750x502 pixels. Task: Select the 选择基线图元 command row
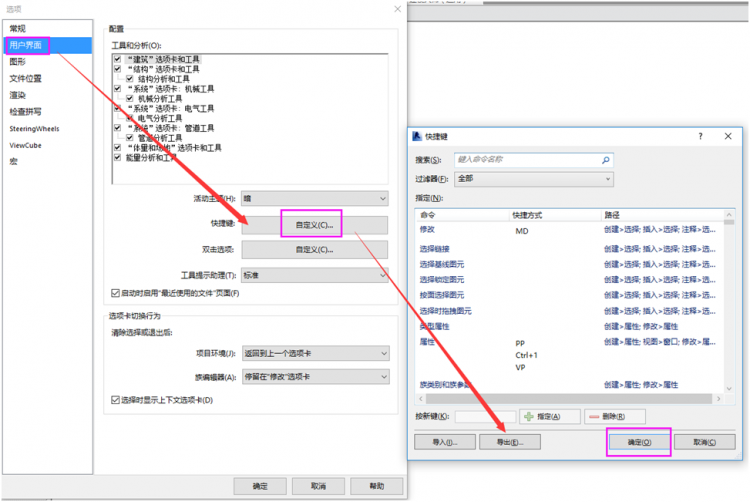point(569,264)
